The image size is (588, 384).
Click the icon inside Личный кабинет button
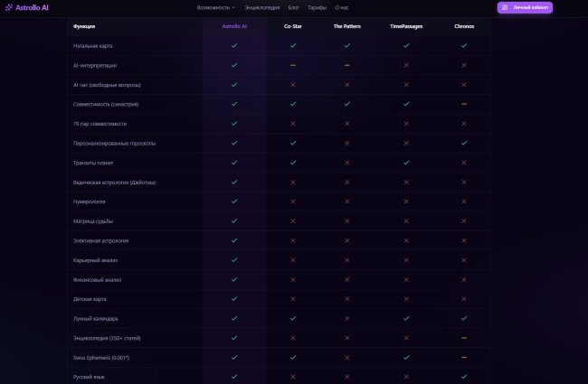[x=505, y=7]
